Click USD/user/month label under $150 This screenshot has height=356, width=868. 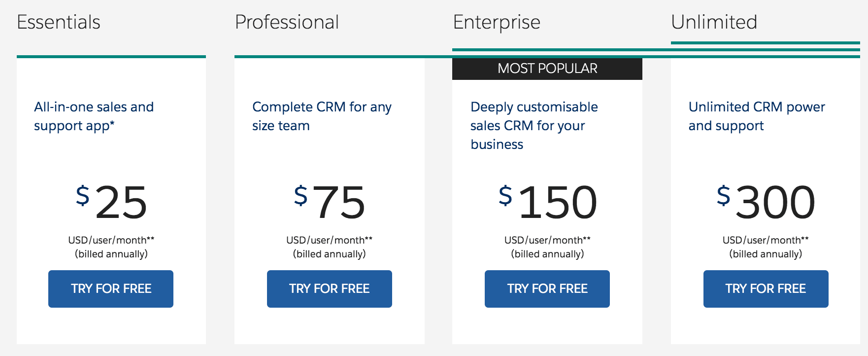pyautogui.click(x=547, y=240)
